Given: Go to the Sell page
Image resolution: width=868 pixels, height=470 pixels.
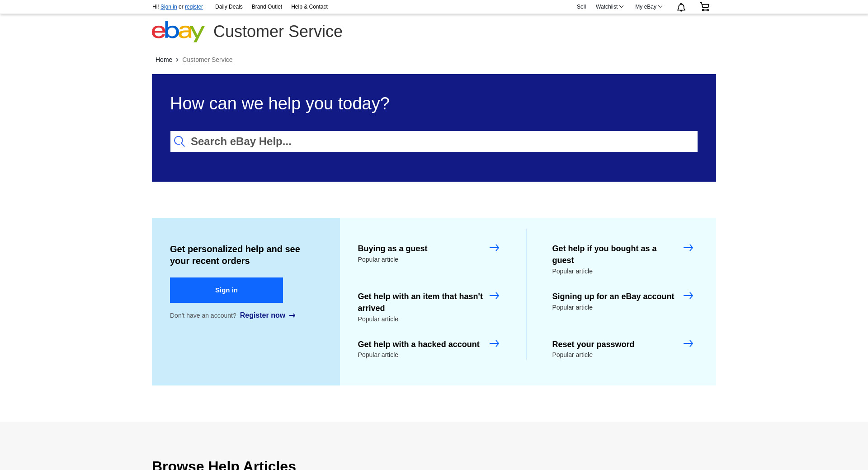Looking at the screenshot, I should click(x=581, y=7).
